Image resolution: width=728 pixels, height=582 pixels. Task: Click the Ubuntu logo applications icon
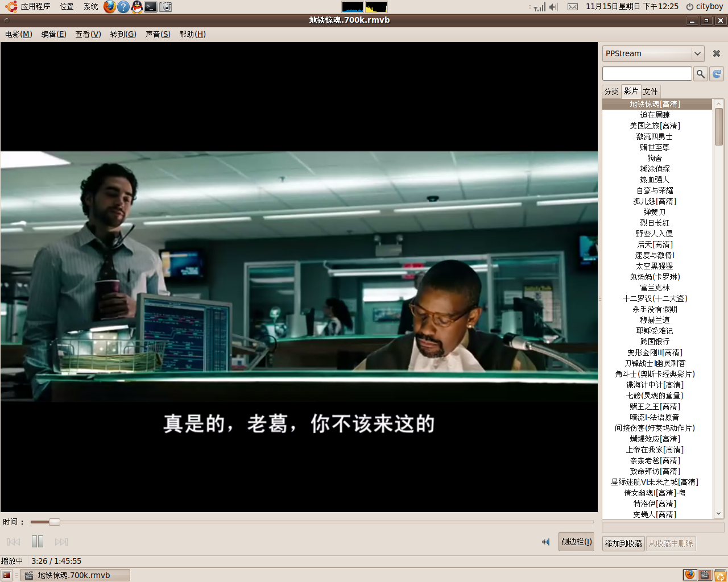point(11,7)
